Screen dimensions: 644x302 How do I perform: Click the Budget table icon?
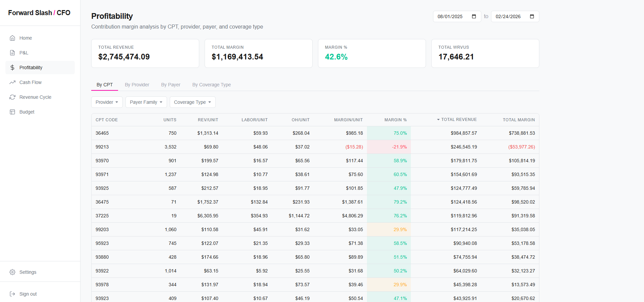pyautogui.click(x=12, y=112)
